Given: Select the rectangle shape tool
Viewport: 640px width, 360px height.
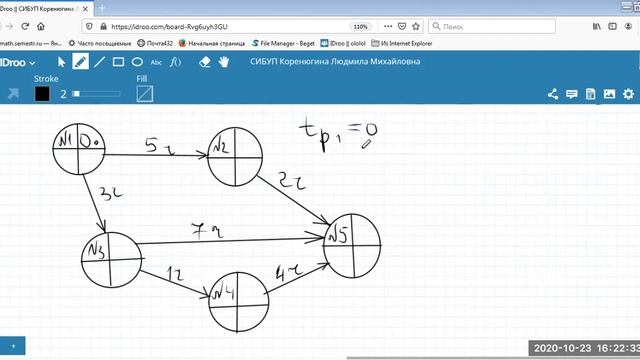Looking at the screenshot, I should coord(118,62).
